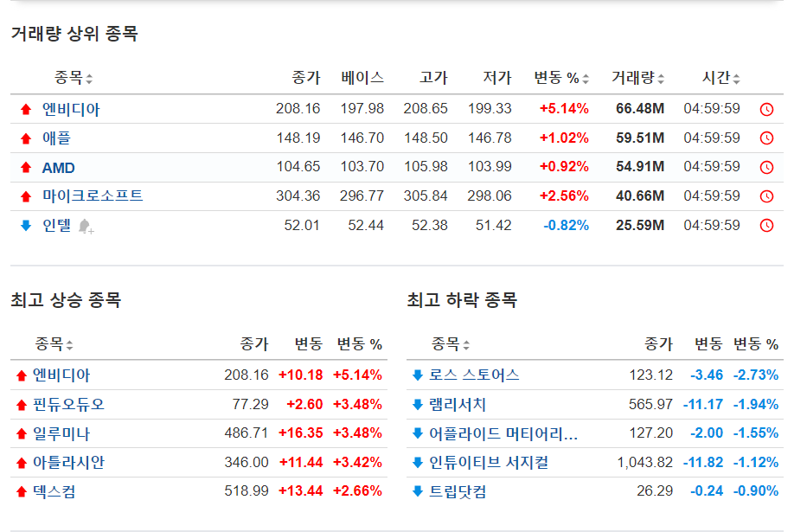Click the alert bell icon next to 인텔
The width and height of the screenshot is (807, 532).
click(86, 227)
